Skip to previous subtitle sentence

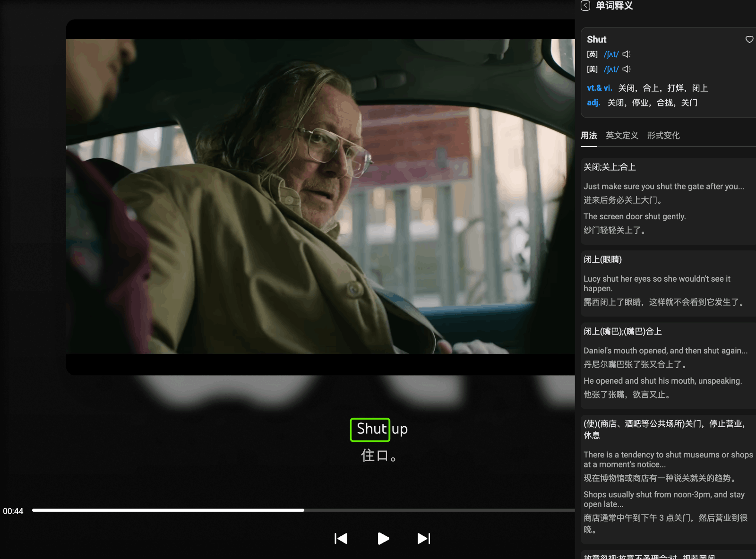click(x=341, y=539)
